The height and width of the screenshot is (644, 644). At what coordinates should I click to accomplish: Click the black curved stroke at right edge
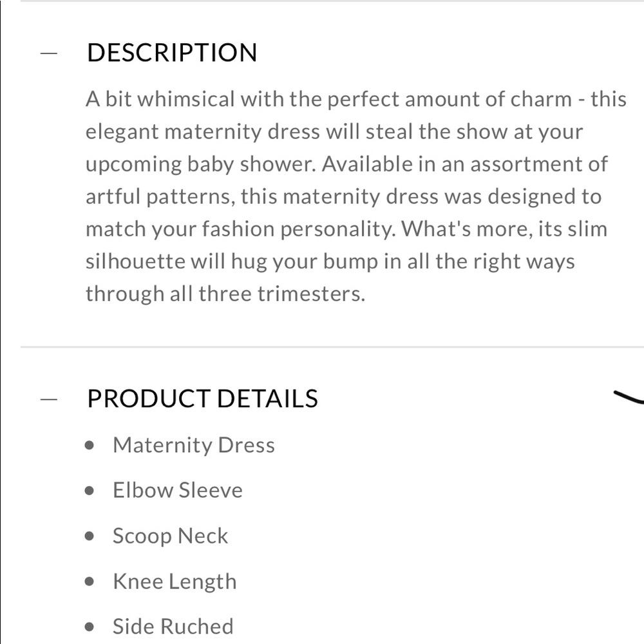point(629,397)
